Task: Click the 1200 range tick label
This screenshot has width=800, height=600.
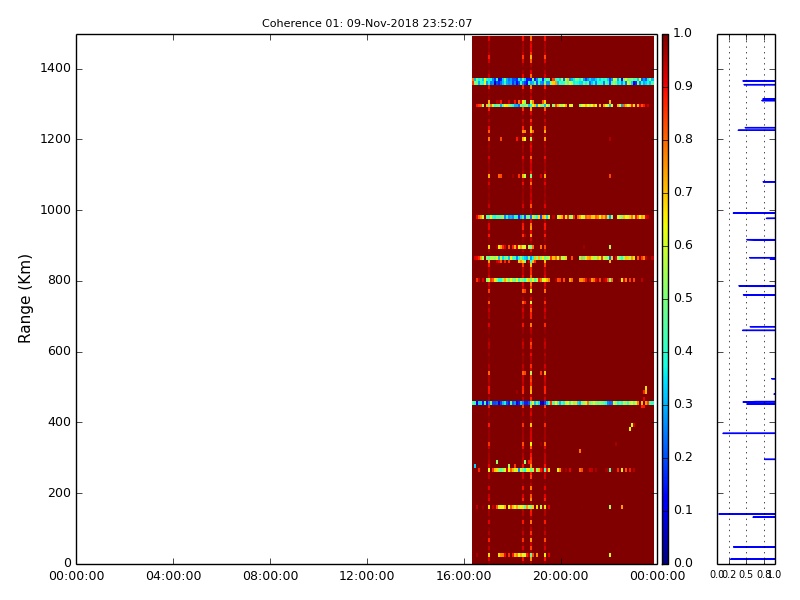Action: 56,139
